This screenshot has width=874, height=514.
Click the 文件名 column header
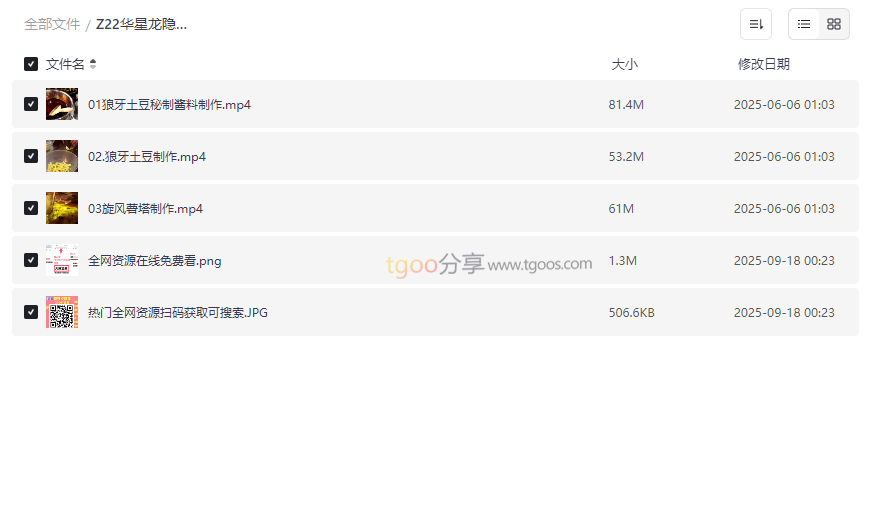pos(65,64)
